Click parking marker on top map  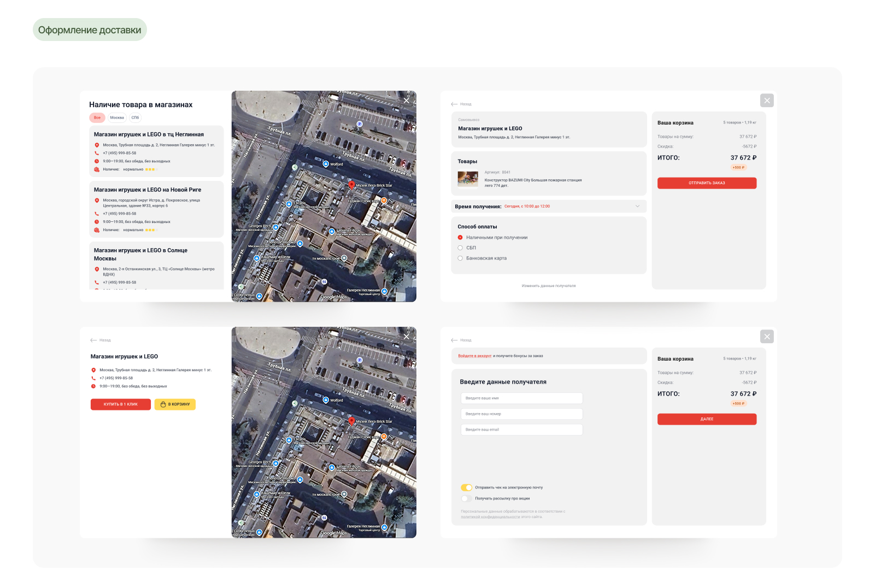[360, 124]
